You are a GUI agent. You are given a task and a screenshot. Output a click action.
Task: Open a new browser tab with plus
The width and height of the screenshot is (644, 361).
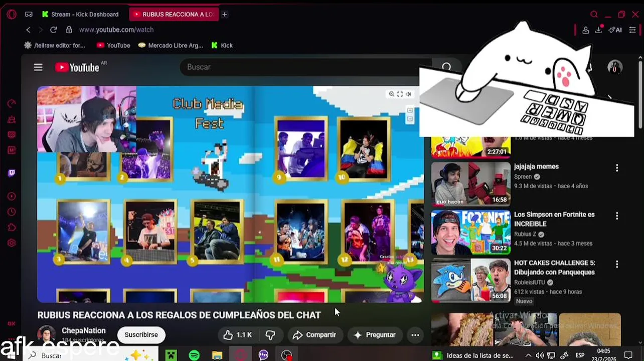point(225,14)
